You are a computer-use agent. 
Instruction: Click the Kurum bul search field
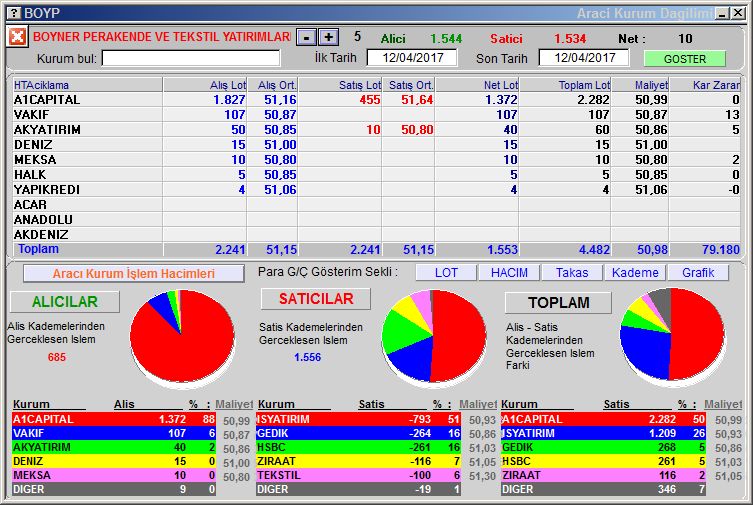click(x=191, y=59)
